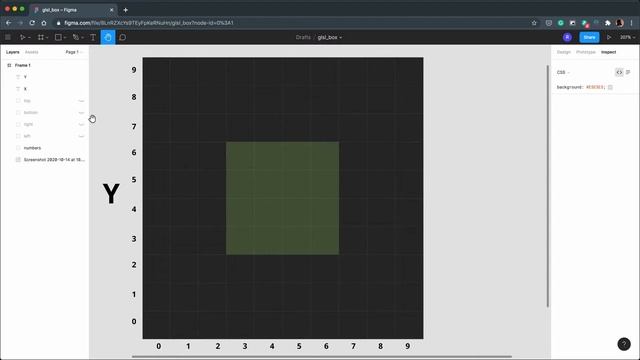This screenshot has height=360, width=640.
Task: Select the Frame tool
Action: pyautogui.click(x=40, y=37)
